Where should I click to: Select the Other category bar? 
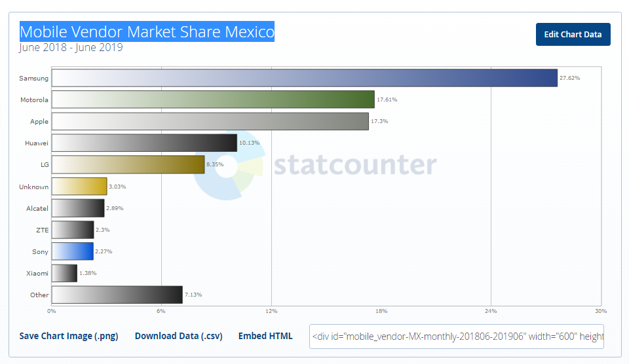pos(117,295)
